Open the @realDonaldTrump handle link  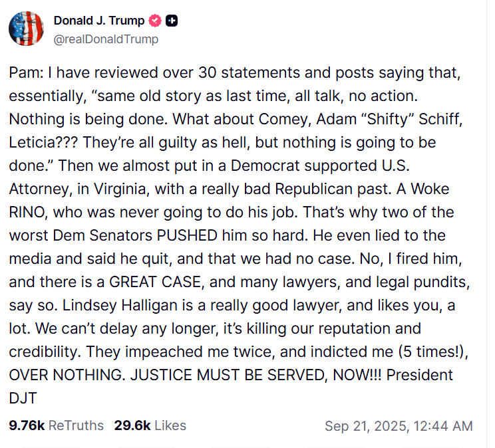[106, 39]
